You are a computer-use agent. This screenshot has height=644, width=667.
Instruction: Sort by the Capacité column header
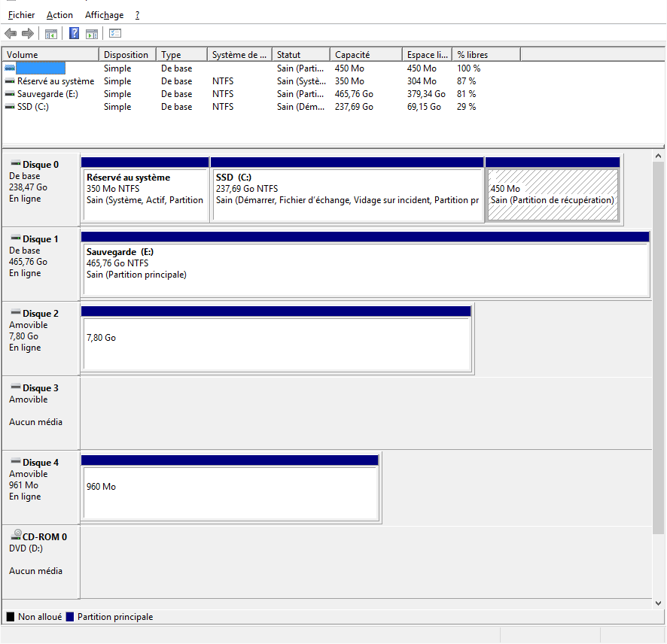pos(366,54)
